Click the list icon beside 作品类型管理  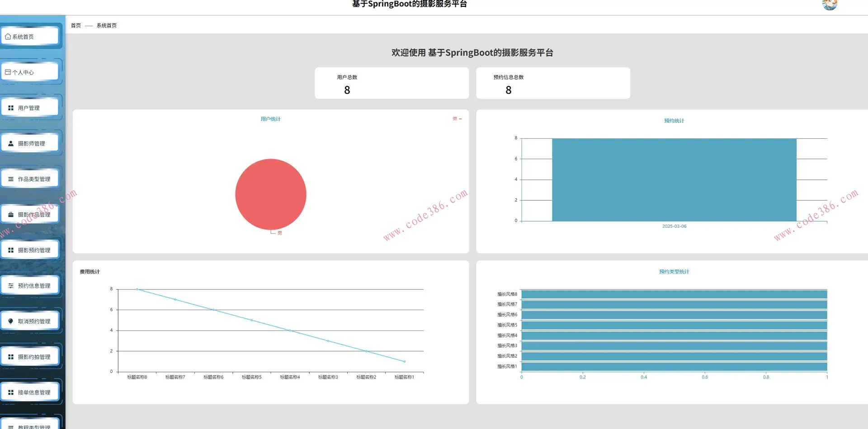pyautogui.click(x=11, y=179)
